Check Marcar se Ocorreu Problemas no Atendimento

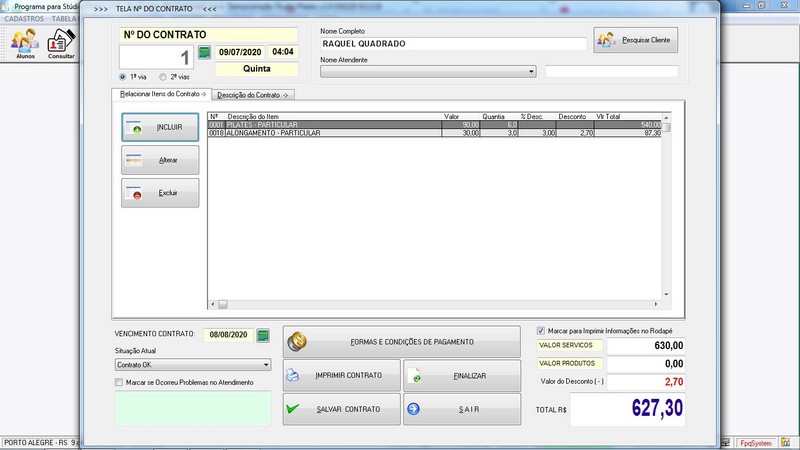click(x=119, y=382)
